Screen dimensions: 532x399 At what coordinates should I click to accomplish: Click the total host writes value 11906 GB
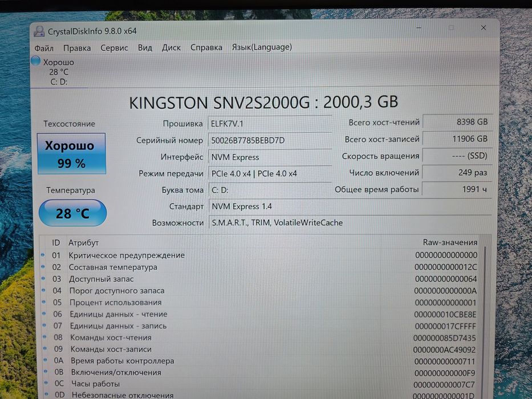pos(457,139)
